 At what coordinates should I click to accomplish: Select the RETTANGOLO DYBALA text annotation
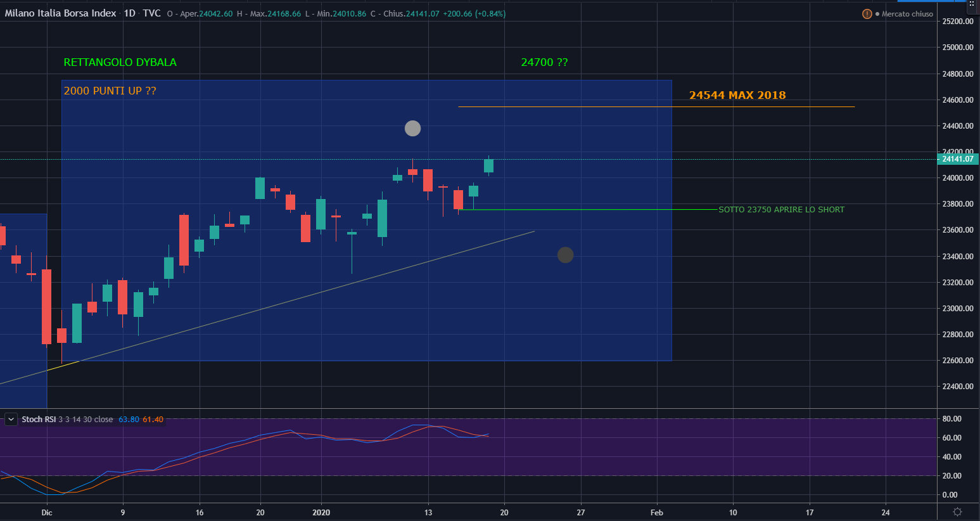120,62
